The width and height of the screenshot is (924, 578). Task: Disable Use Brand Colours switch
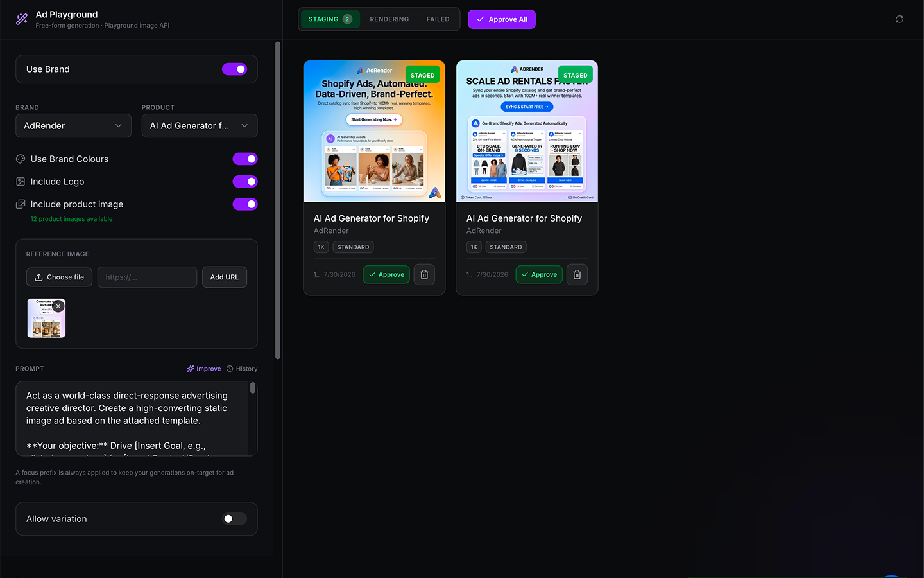(245, 159)
